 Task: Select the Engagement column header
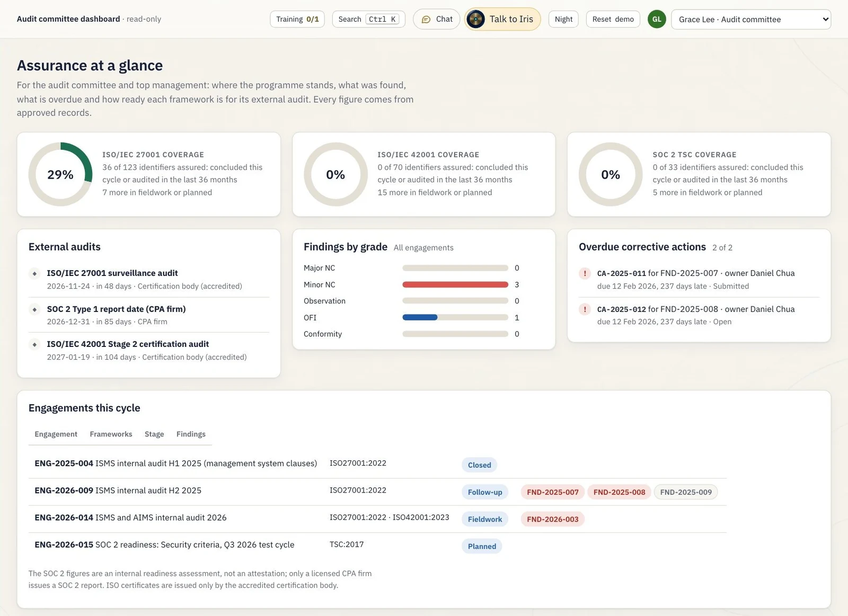coord(56,434)
